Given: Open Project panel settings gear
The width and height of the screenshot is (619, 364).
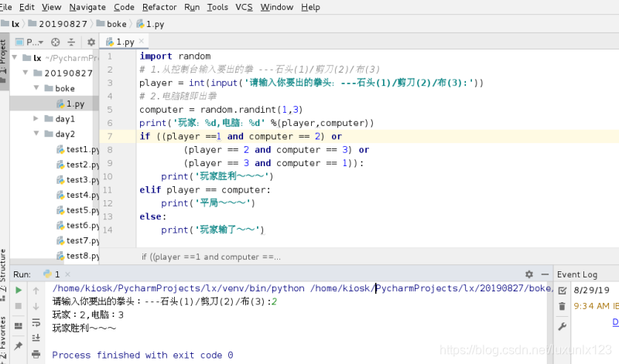Looking at the screenshot, I should pos(91,43).
